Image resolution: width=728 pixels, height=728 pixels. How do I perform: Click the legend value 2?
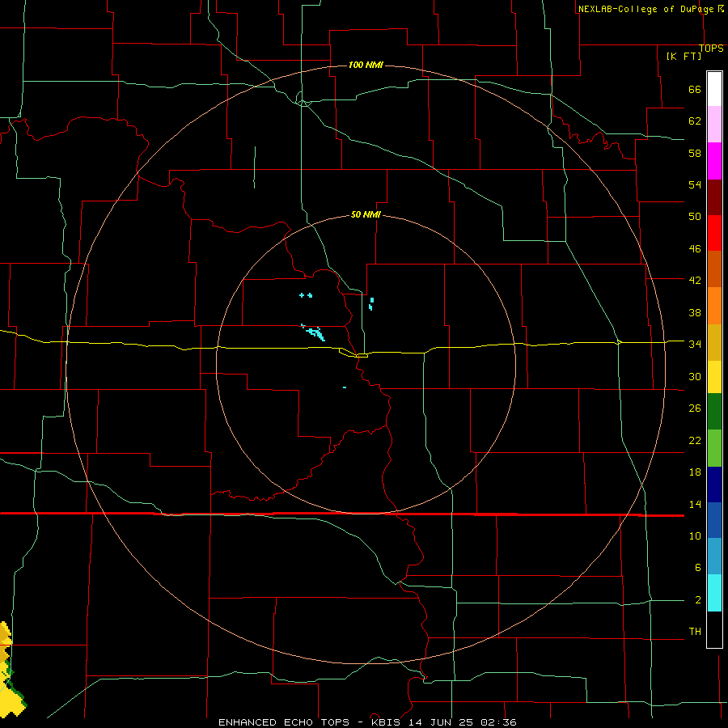point(698,600)
